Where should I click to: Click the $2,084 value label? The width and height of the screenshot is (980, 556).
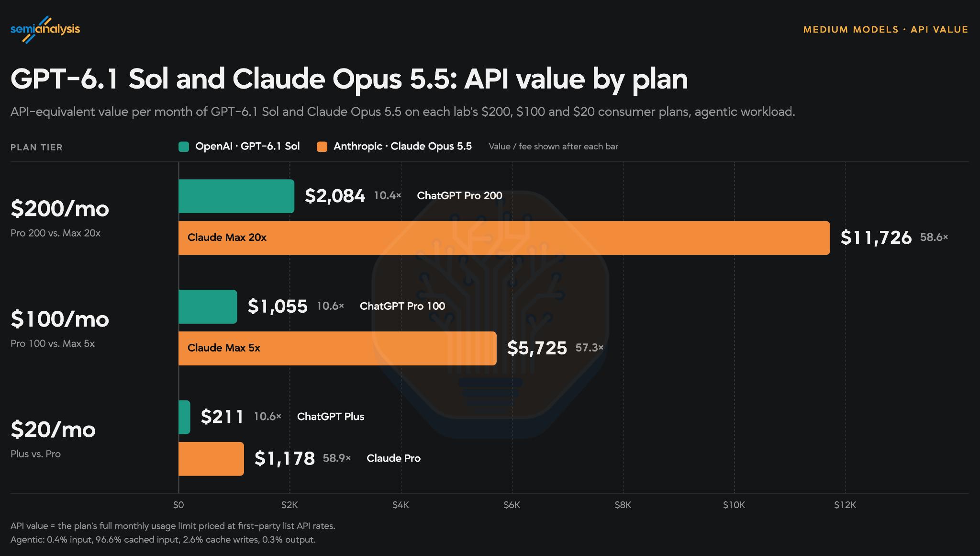click(335, 196)
